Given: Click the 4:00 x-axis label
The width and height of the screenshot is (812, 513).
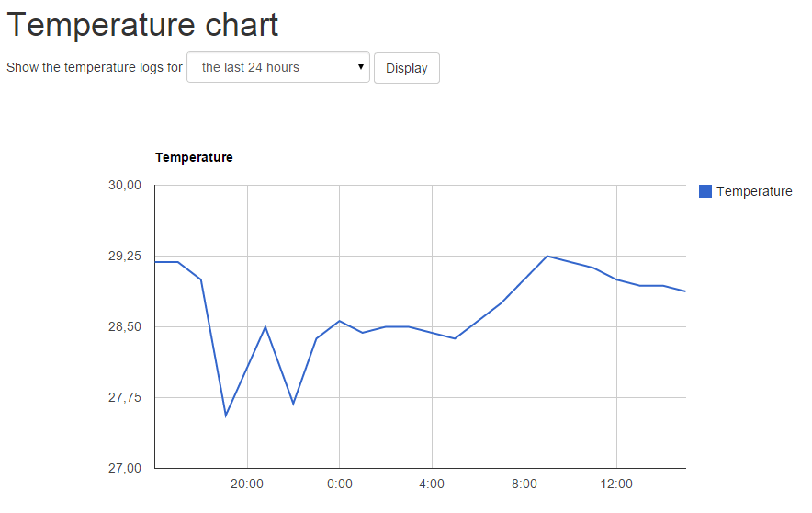Looking at the screenshot, I should click(x=432, y=484).
